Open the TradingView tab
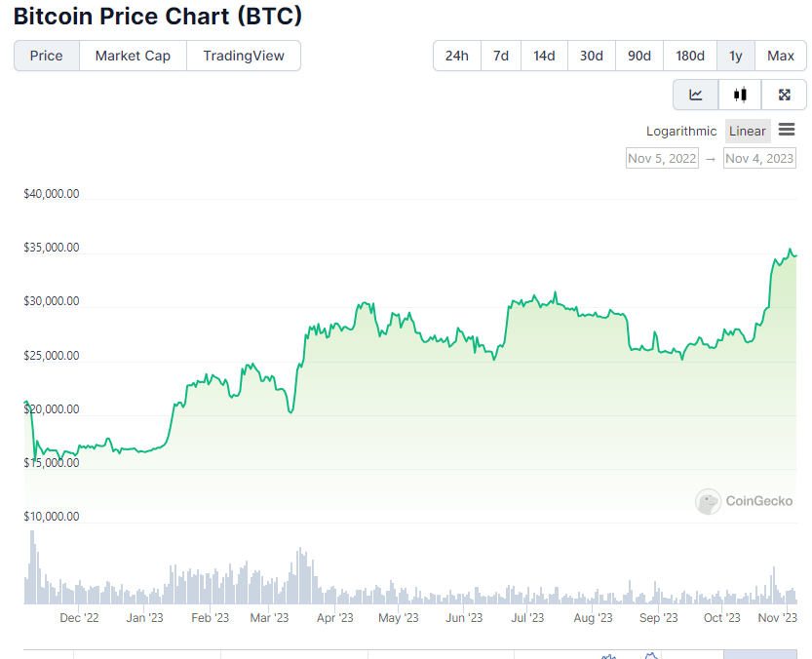812x659 pixels. [244, 56]
